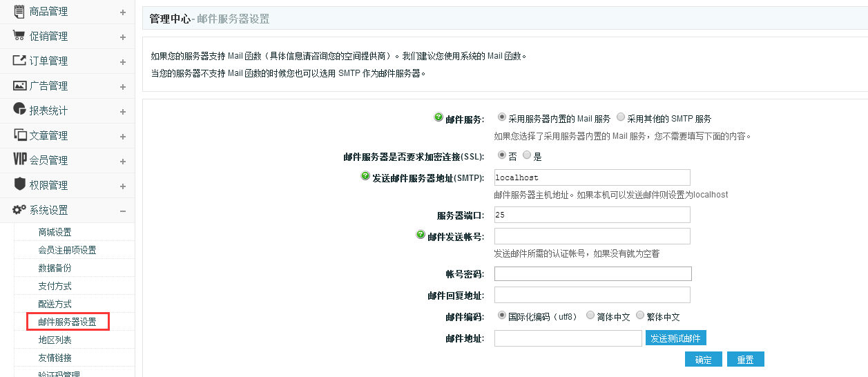This screenshot has height=377, width=868.
Task: Click the 订单管理 share-box icon
Action: 19,60
